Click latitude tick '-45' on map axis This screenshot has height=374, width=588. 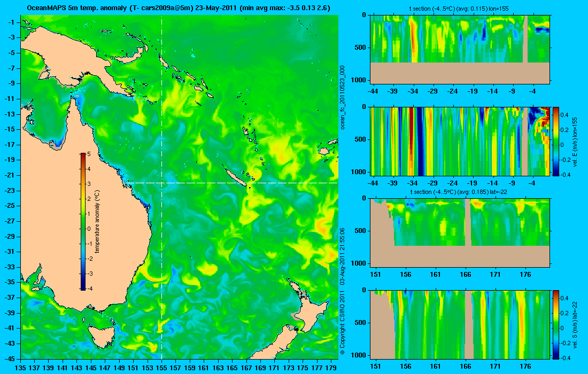coord(10,359)
